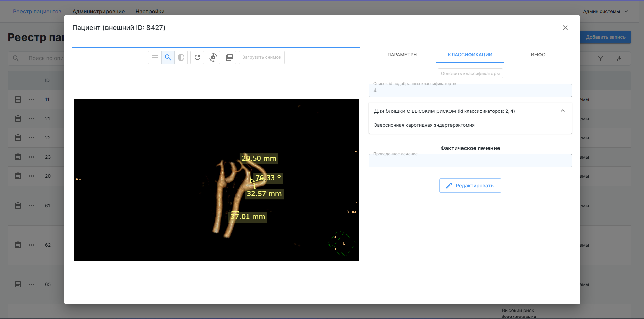
Task: Open record document icon for row 65
Action: pos(18,284)
